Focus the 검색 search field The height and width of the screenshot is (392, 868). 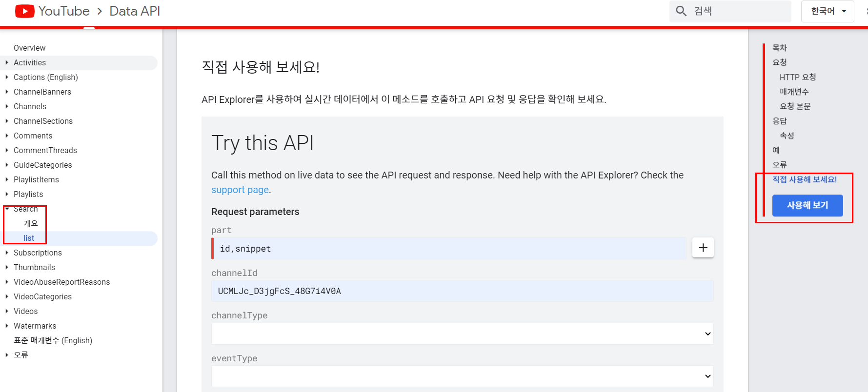click(x=730, y=11)
